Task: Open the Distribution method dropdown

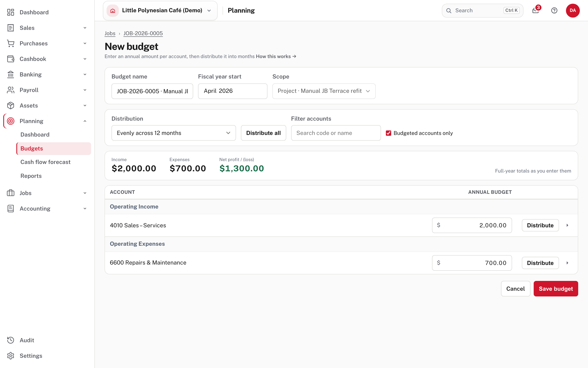Action: tap(174, 133)
